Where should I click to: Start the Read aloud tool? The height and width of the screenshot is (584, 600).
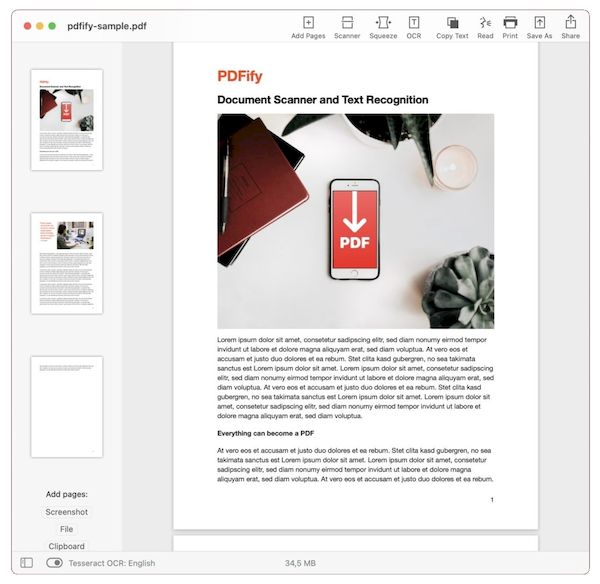tap(485, 23)
